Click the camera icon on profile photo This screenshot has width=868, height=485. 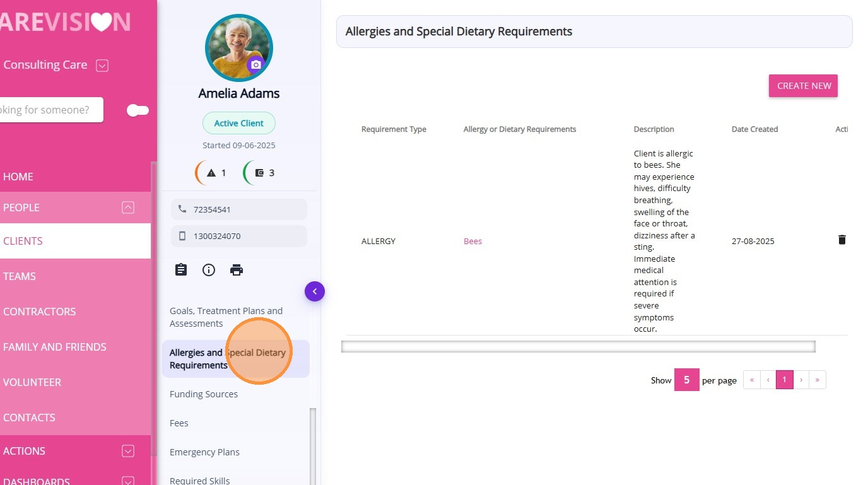tap(255, 65)
